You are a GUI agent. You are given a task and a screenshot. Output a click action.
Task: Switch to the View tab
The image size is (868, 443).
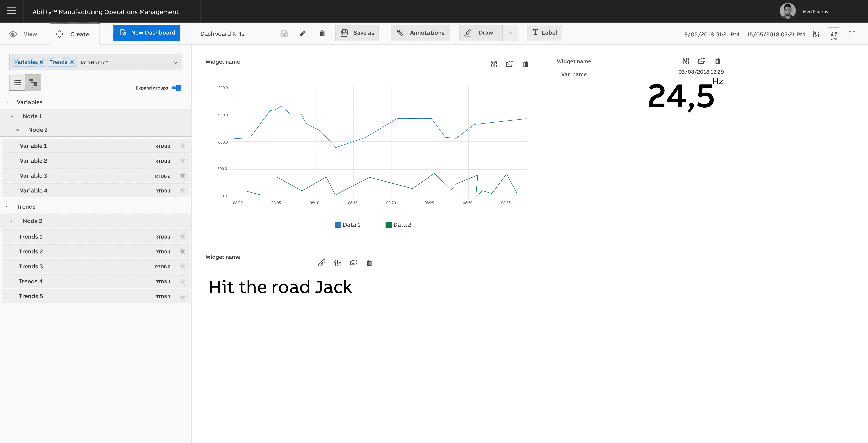pos(24,34)
